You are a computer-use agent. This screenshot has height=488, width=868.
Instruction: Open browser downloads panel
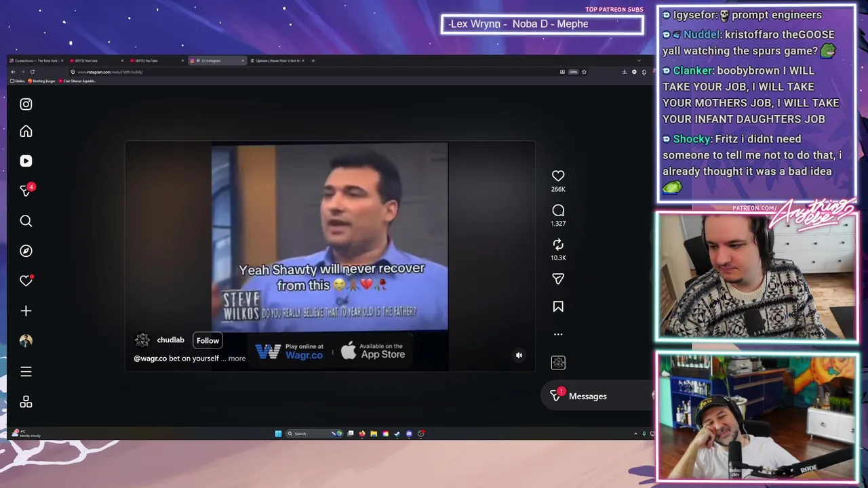click(625, 72)
